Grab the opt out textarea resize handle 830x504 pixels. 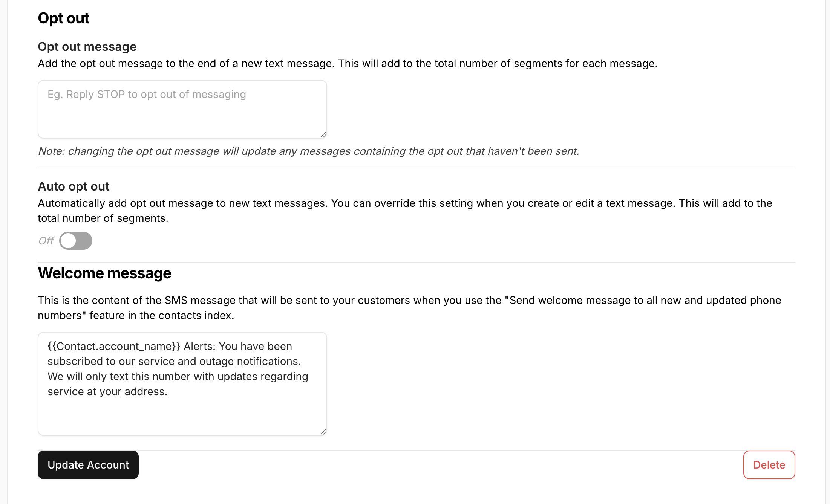click(x=323, y=135)
